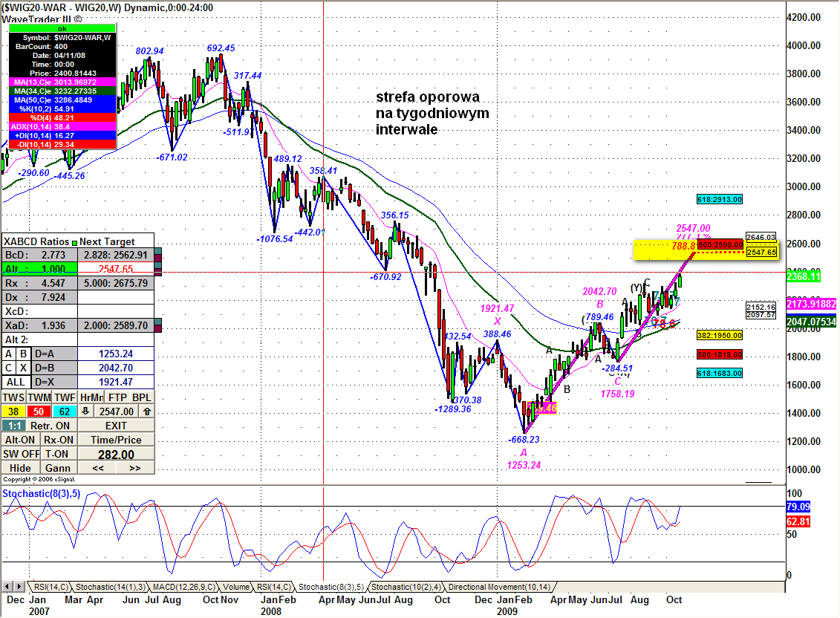Open the MACD(12,26,9,C) tab
This screenshot has height=618, width=840.
(x=183, y=587)
